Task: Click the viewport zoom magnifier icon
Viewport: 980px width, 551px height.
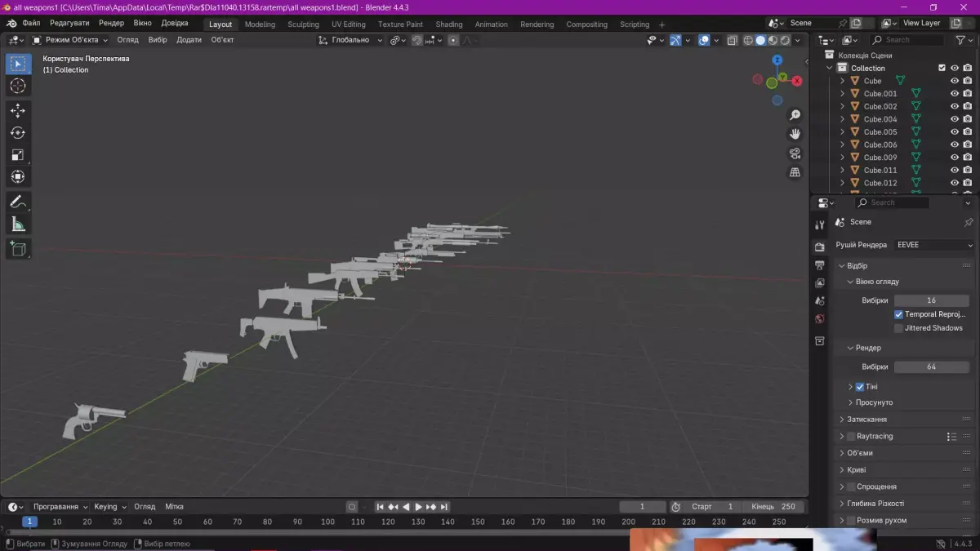Action: pyautogui.click(x=795, y=115)
